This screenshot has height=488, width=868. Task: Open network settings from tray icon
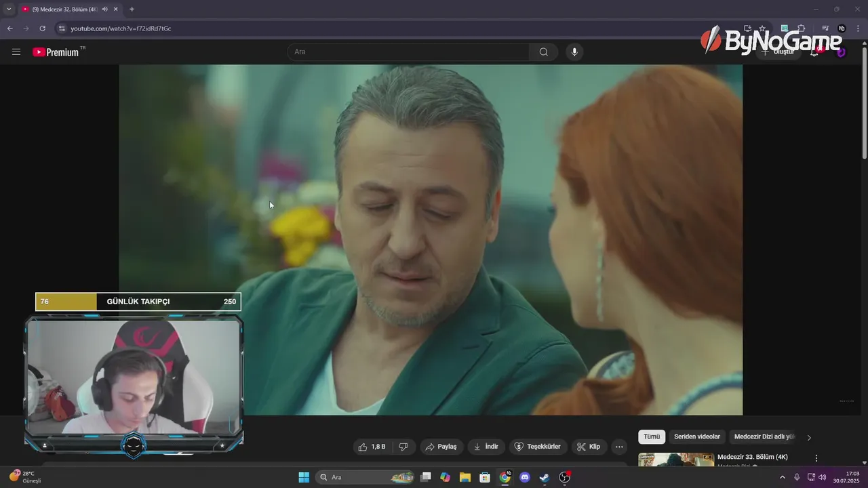[811, 477]
